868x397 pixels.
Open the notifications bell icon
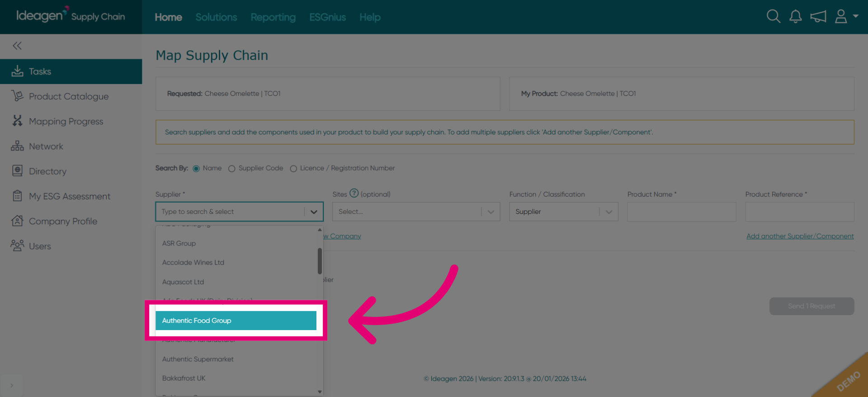796,17
